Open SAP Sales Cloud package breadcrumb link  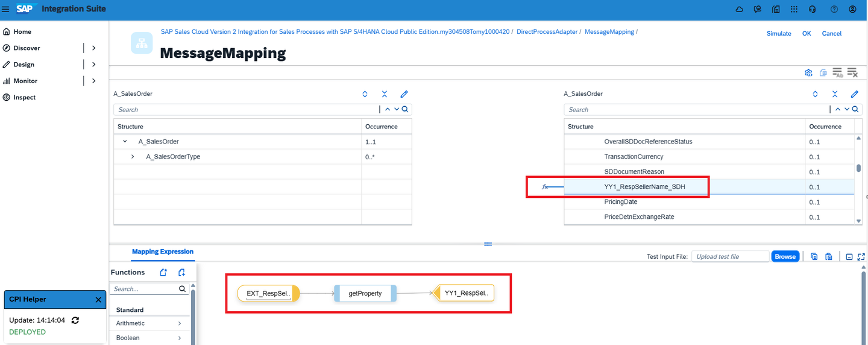coord(335,31)
